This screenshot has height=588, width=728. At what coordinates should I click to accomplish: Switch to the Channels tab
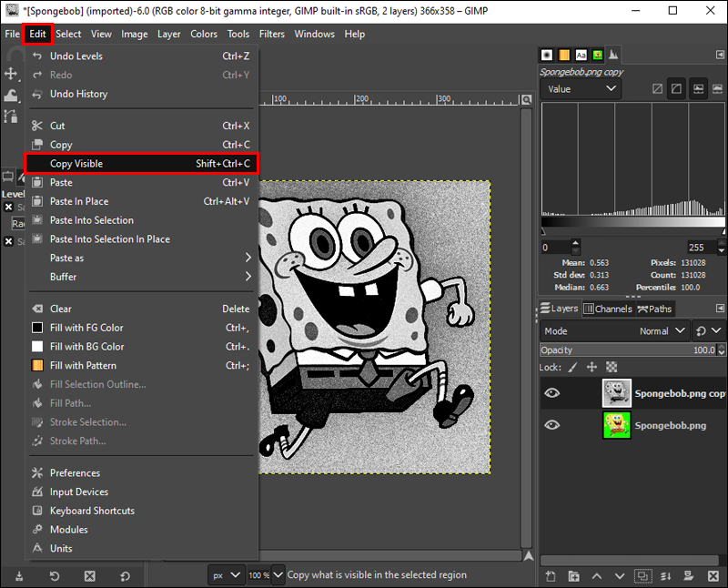click(x=607, y=309)
